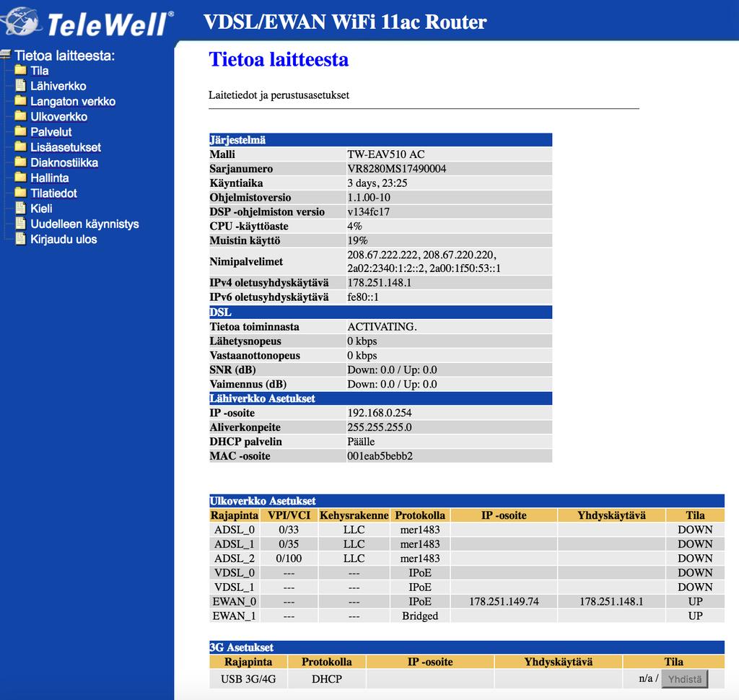739x700 pixels.
Task: Click the folder icon beside Palvelut
Action: (20, 131)
